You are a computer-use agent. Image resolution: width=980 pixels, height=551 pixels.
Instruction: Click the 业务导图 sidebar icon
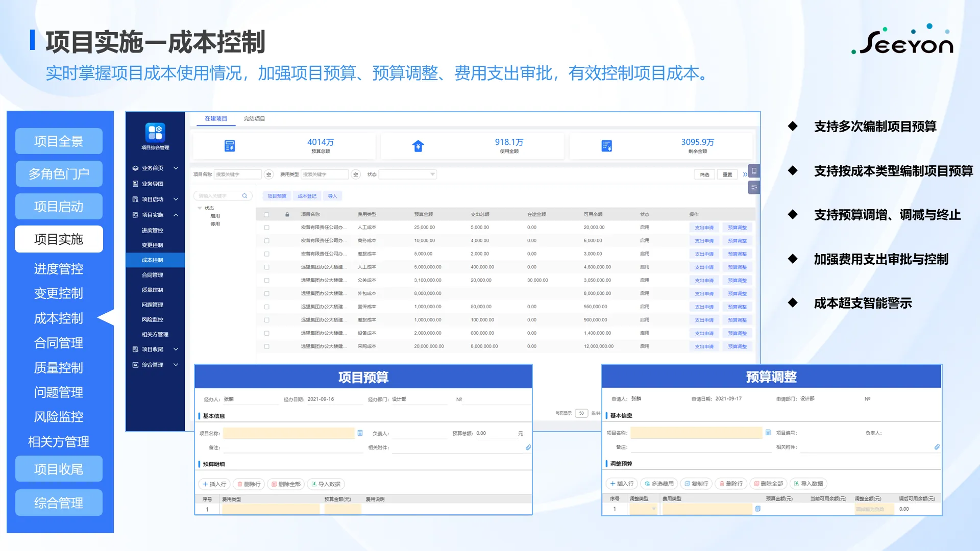pyautogui.click(x=135, y=184)
